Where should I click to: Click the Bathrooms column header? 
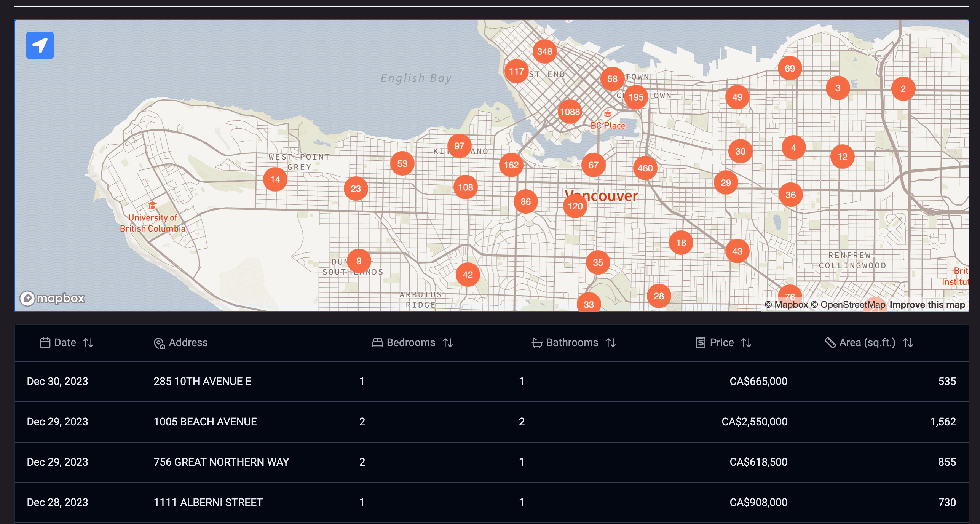[x=574, y=343]
